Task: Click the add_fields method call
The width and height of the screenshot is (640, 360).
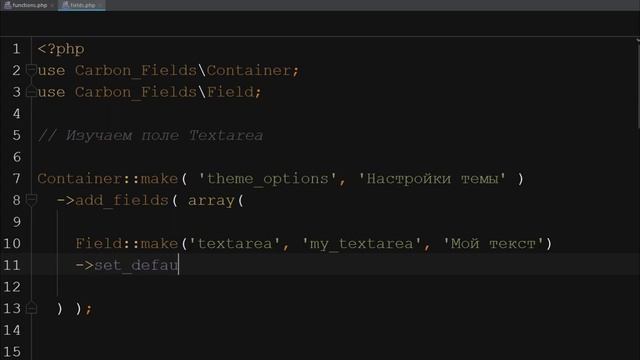Action: 122,200
